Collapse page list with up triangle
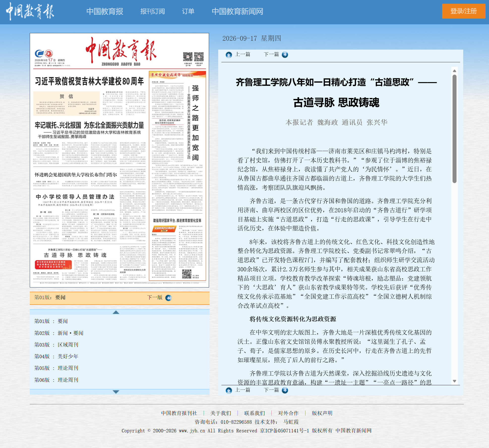 pos(116,312)
